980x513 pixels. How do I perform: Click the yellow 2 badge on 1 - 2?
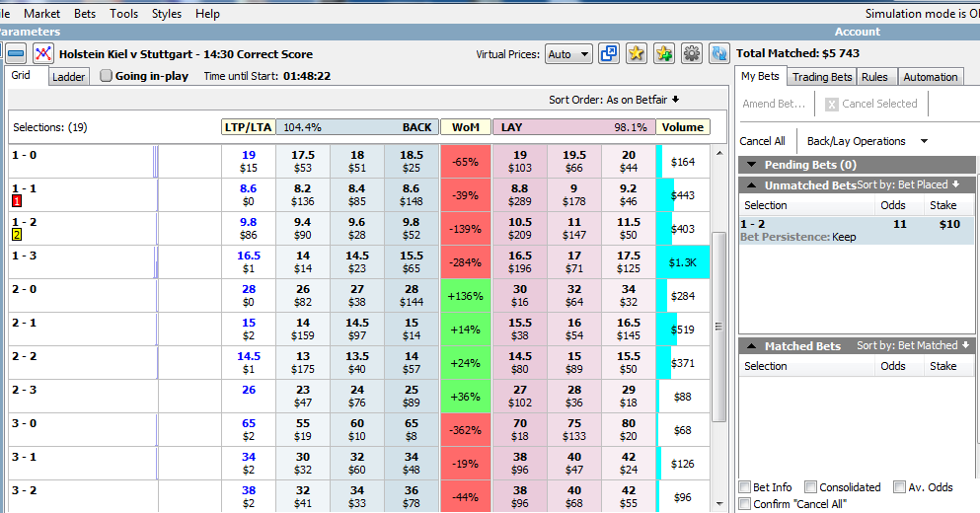tap(17, 235)
